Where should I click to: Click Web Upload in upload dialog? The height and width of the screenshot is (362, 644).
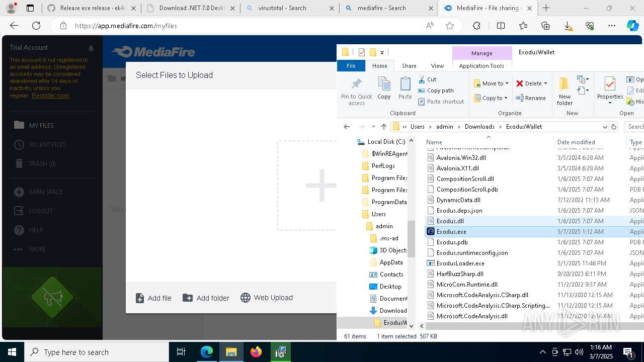pyautogui.click(x=267, y=298)
